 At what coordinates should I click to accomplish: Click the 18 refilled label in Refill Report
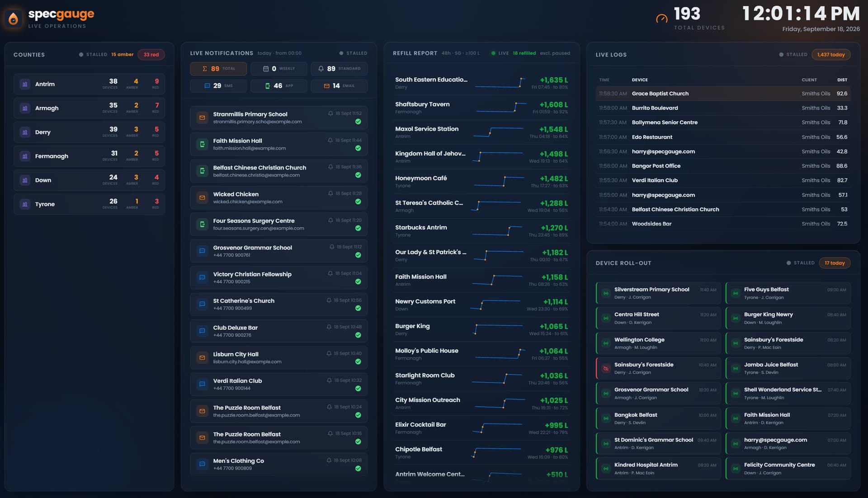(x=524, y=53)
